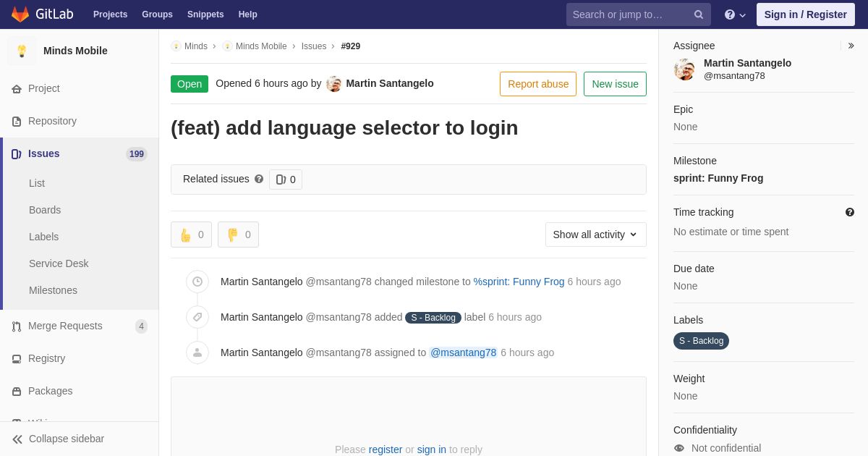
Task: Click the milestone clock activity icon
Action: click(x=197, y=282)
